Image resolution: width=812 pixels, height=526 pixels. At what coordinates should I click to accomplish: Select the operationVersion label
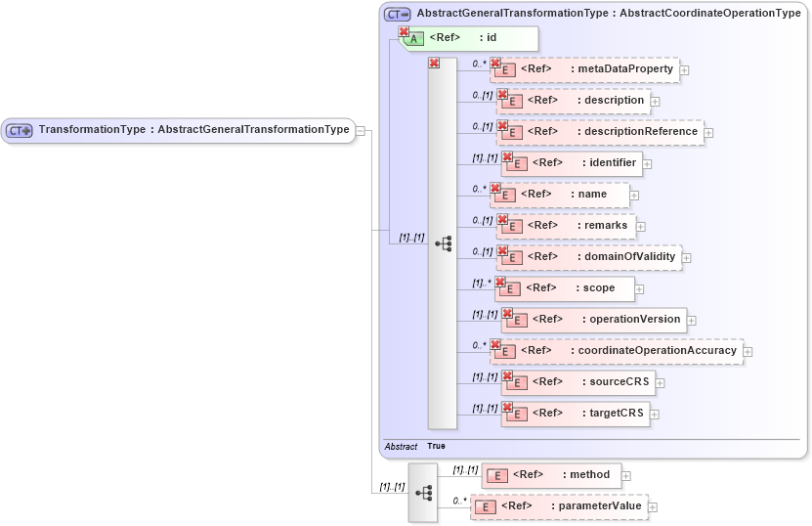635,320
